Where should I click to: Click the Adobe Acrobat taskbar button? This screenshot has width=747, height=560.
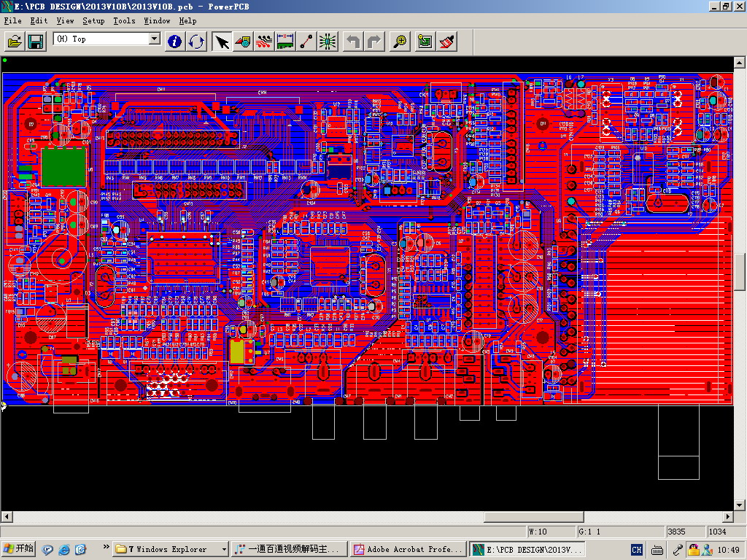coord(407,549)
